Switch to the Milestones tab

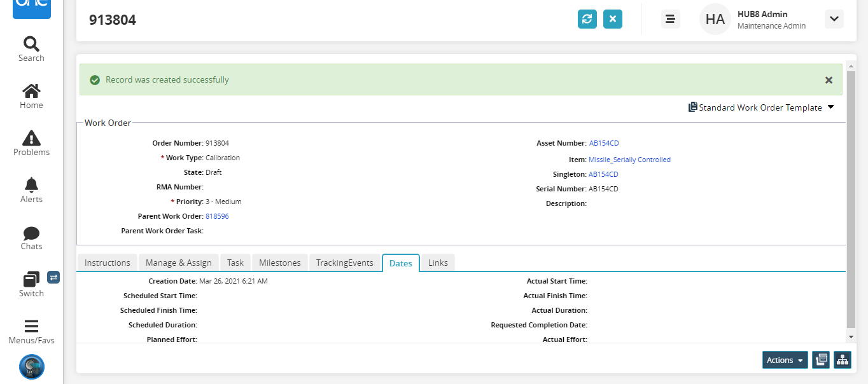coord(280,263)
